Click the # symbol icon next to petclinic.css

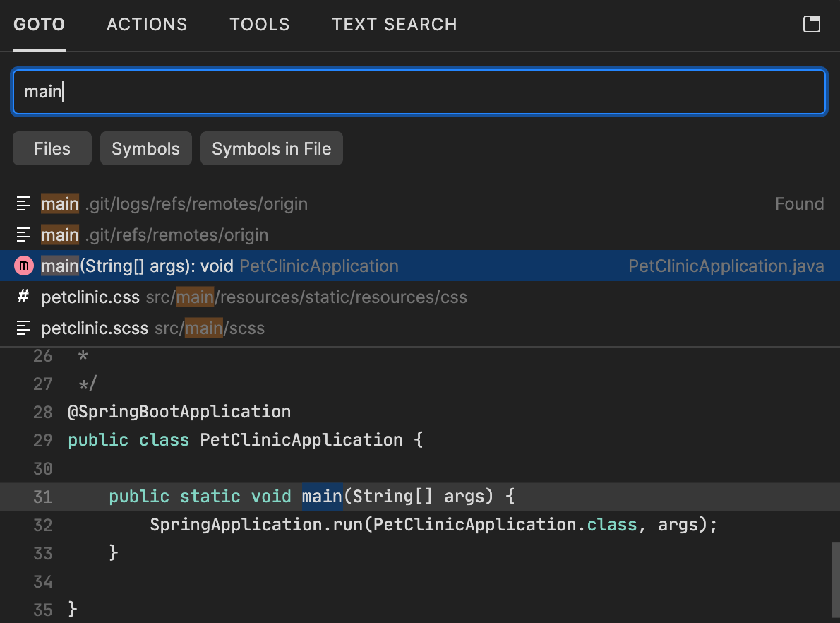pyautogui.click(x=23, y=297)
